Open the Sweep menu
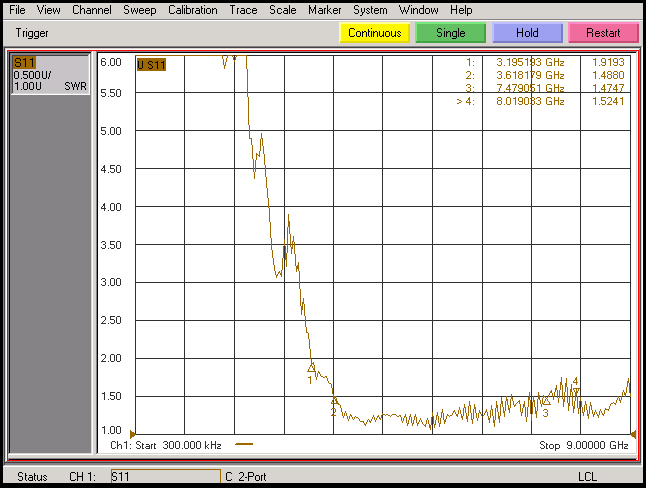 [140, 10]
